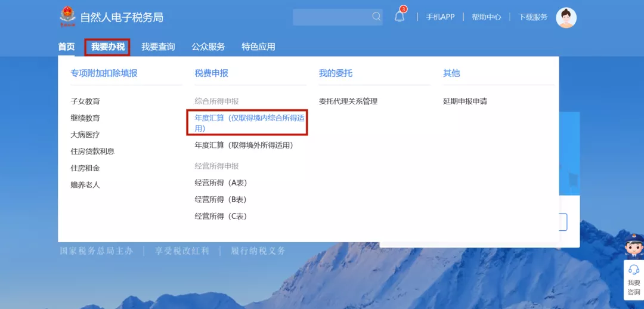Select 子女教育 deduction entry
Viewport: 644px width, 309px height.
coord(85,101)
